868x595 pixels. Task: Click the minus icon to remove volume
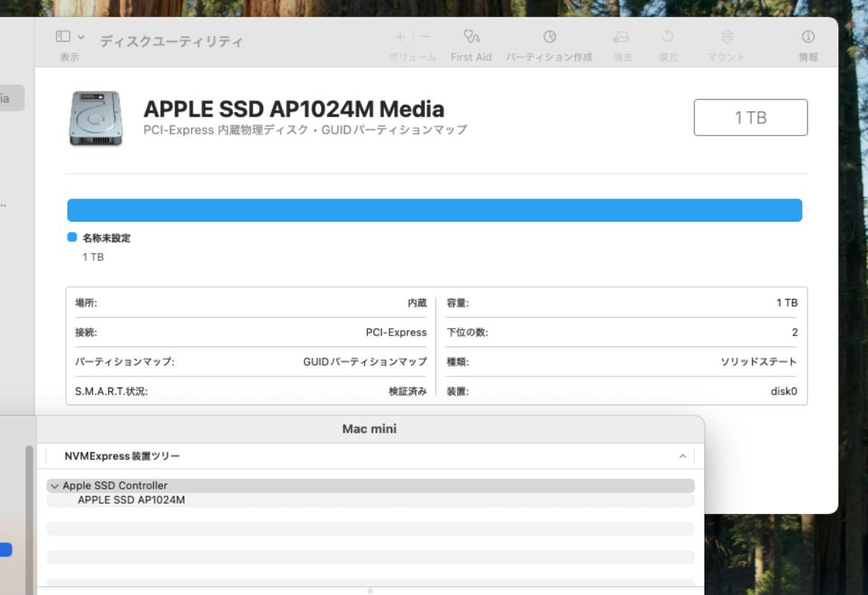tap(425, 36)
